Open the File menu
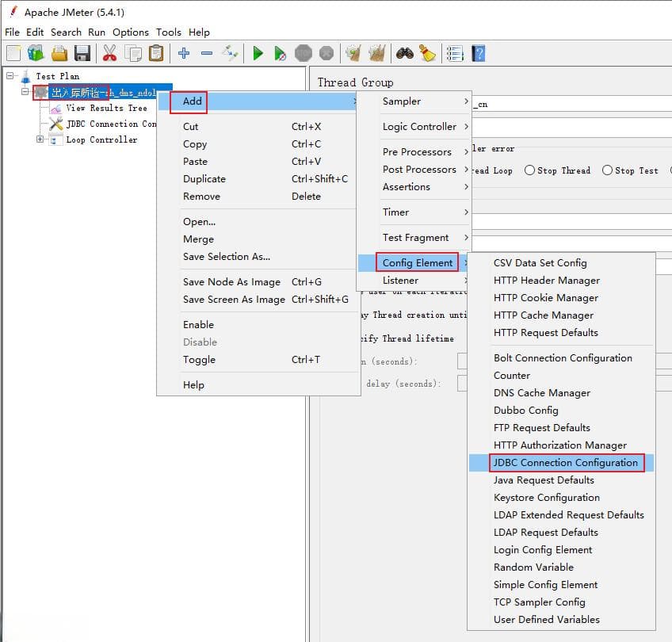 [x=12, y=32]
